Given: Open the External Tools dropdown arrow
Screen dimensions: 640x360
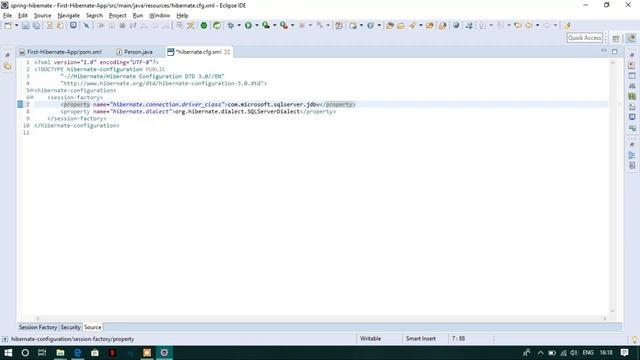Looking at the screenshot, I should (x=292, y=25).
